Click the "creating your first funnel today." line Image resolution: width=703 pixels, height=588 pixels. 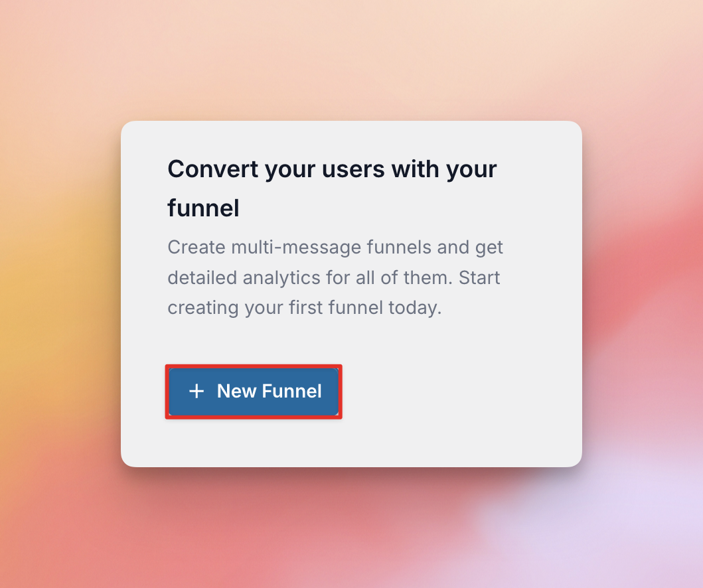(x=304, y=308)
